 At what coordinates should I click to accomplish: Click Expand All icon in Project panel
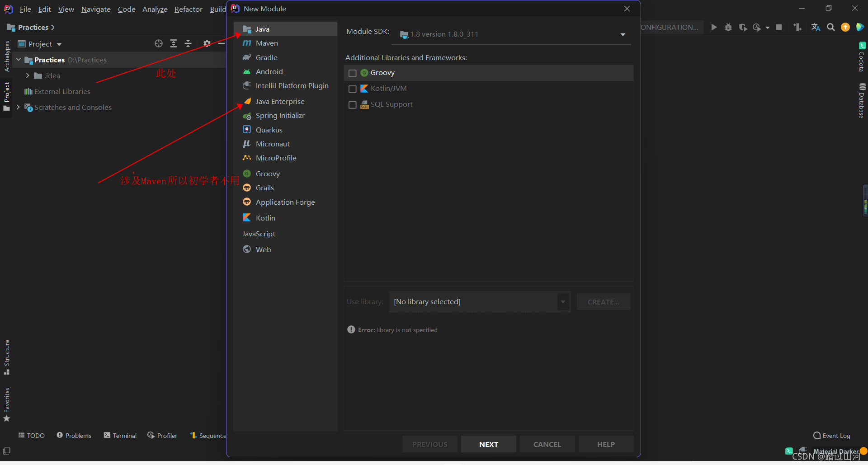174,43
